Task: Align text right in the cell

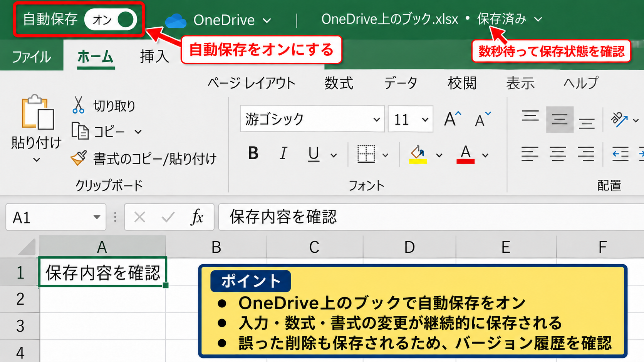Action: click(586, 154)
